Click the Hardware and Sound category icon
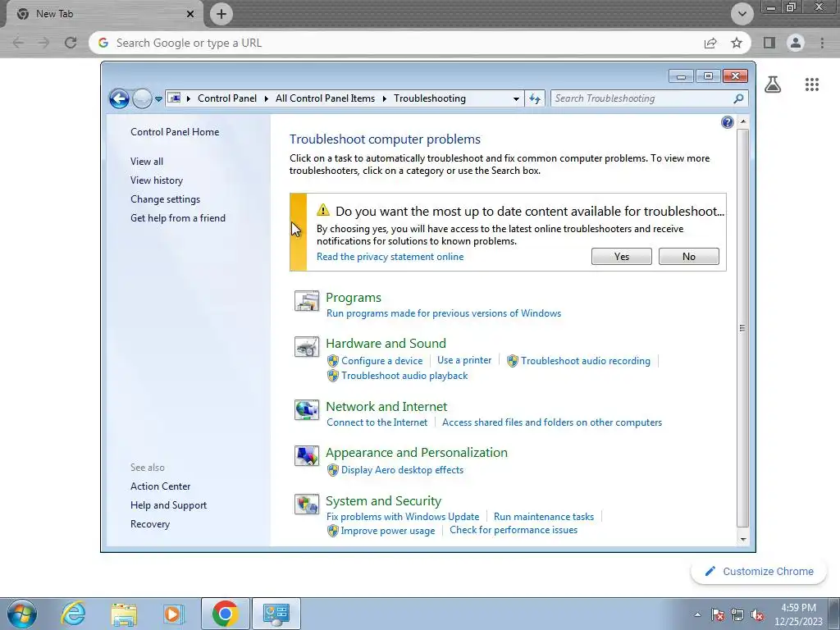 (x=307, y=347)
